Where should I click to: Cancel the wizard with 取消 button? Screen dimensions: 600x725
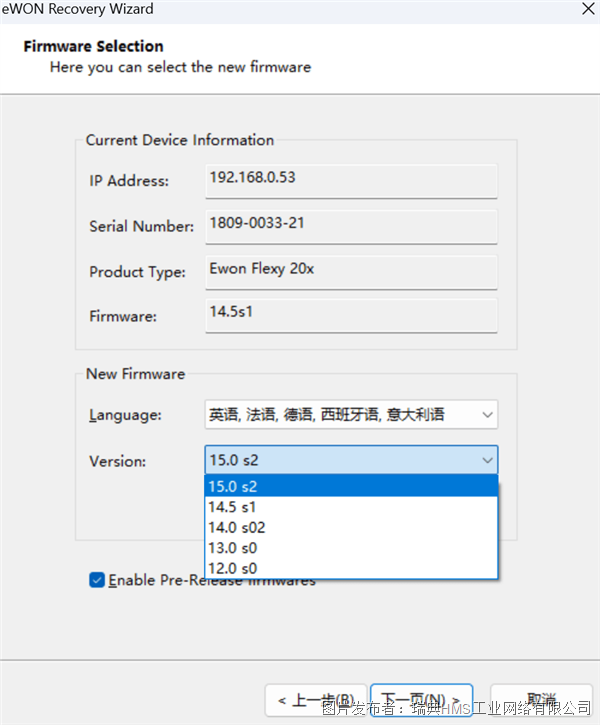coord(541,700)
